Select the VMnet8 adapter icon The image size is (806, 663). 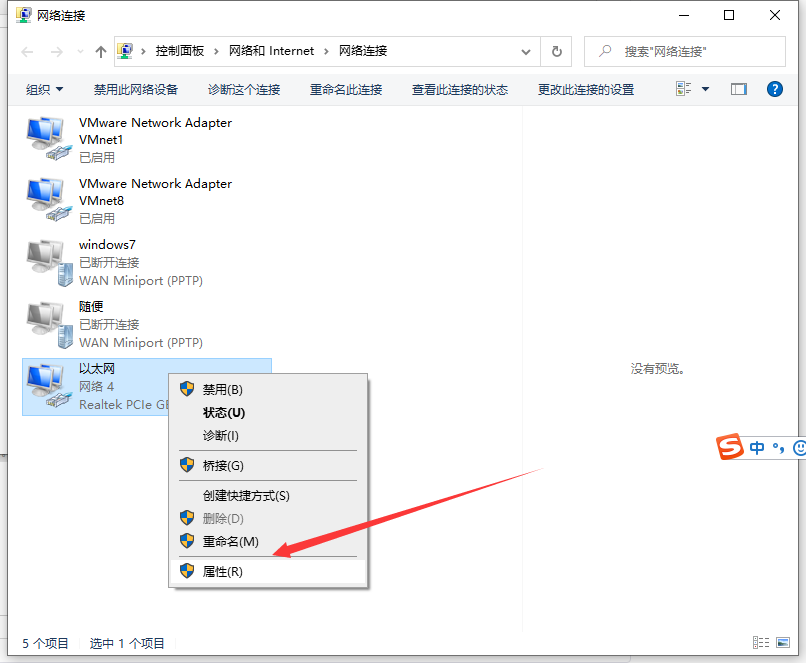click(48, 200)
